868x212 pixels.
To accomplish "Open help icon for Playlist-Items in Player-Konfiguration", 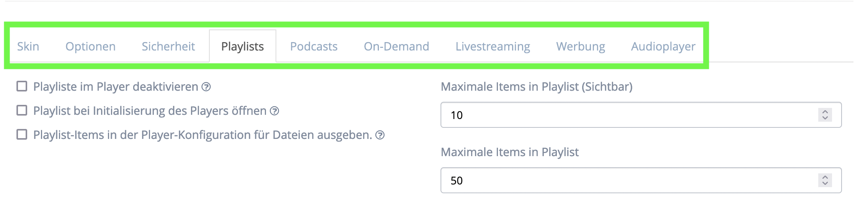I will coord(380,135).
